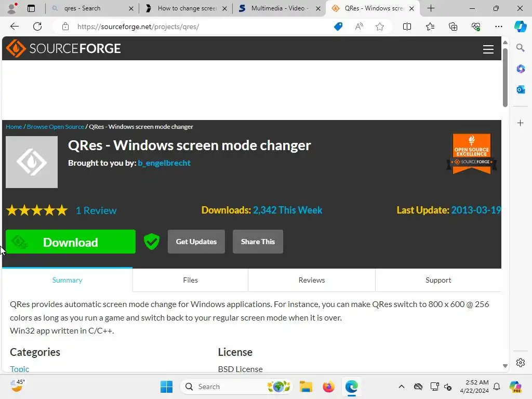Open Windows Start menu

(166, 387)
